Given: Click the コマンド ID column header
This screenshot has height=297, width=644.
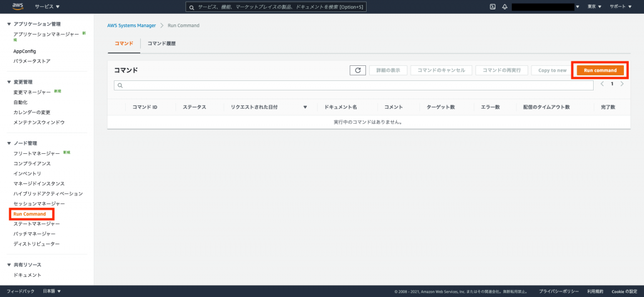Looking at the screenshot, I should pos(145,107).
